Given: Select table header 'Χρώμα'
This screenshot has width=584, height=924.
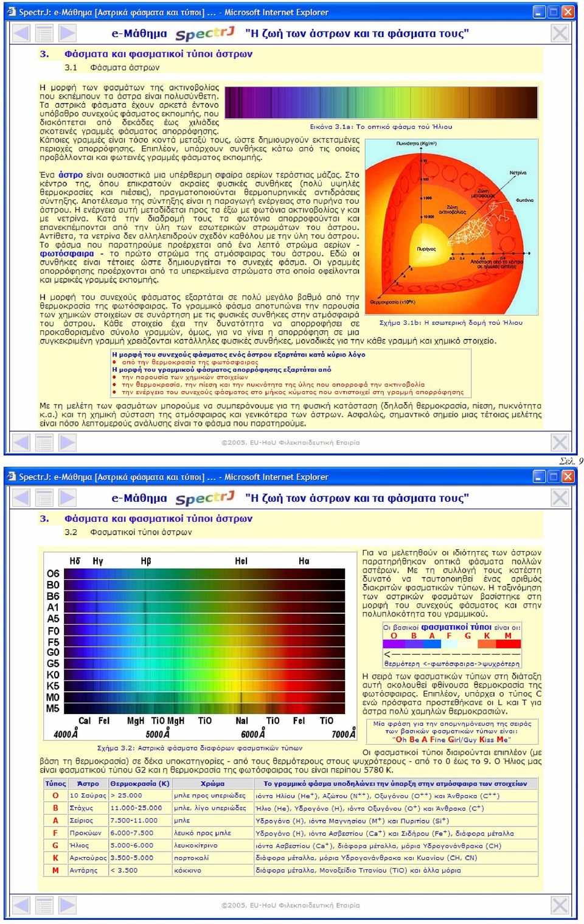Looking at the screenshot, I should tap(212, 783).
